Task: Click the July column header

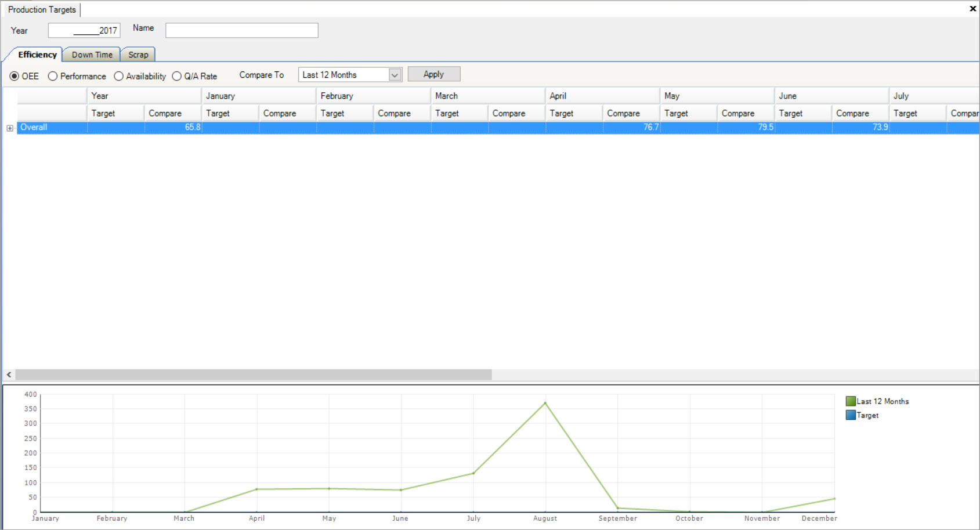Action: [934, 96]
